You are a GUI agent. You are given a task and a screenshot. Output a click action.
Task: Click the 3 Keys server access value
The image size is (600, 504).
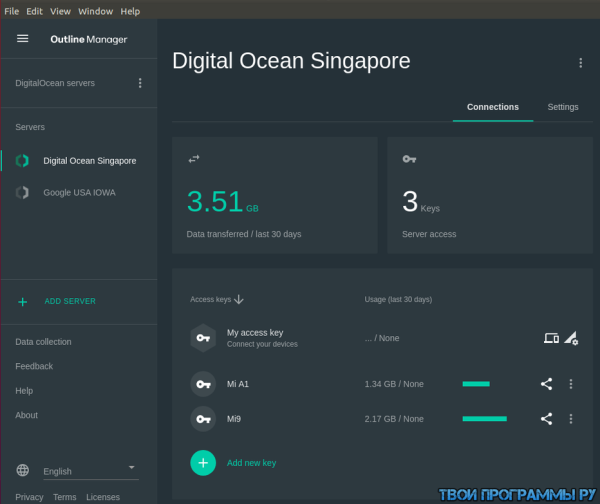[x=421, y=202]
